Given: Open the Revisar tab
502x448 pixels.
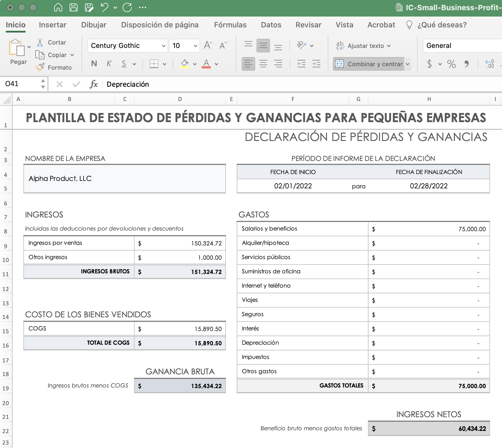Looking at the screenshot, I should [x=308, y=25].
